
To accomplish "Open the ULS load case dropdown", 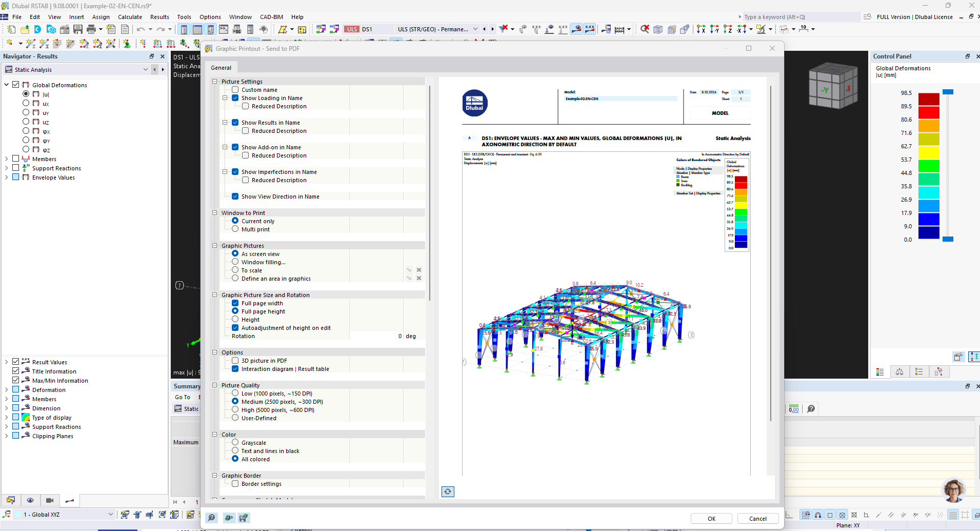I will [x=475, y=29].
